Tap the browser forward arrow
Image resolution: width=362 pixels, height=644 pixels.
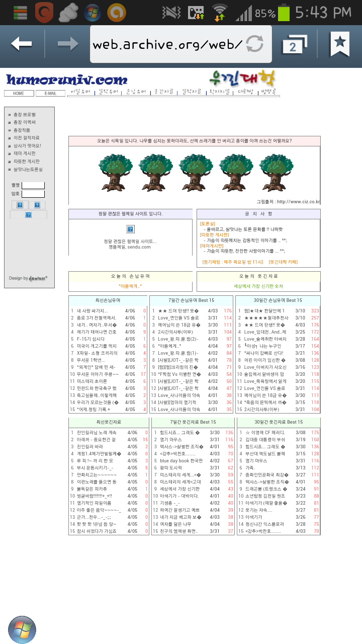[x=67, y=45]
